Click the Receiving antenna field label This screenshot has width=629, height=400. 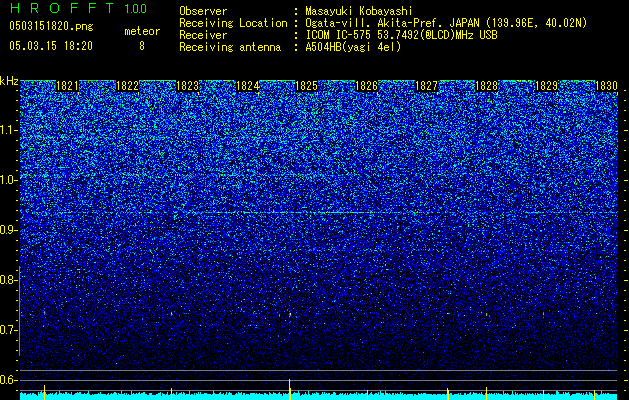point(230,47)
